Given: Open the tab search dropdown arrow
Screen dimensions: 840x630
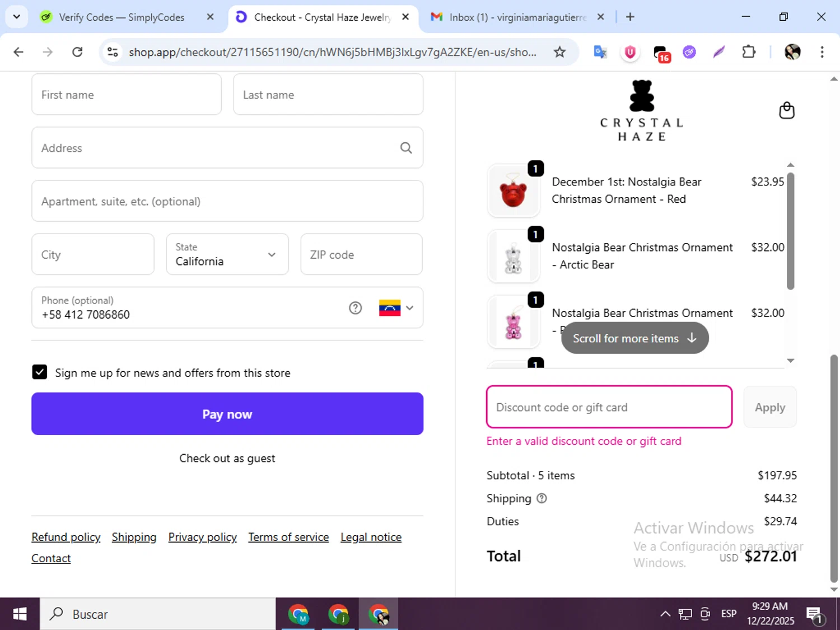Looking at the screenshot, I should point(17,17).
